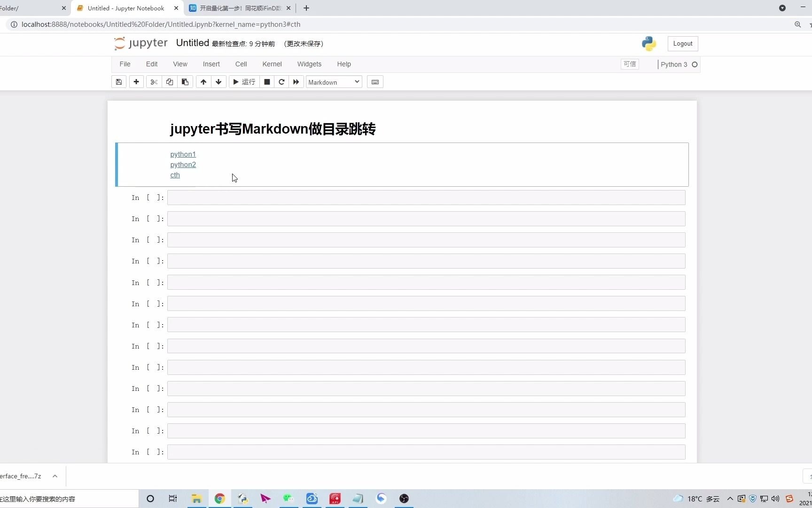Viewport: 812px width, 508px height.
Task: Click the heading jupyter书写Markdown做目录跳转
Action: point(273,129)
